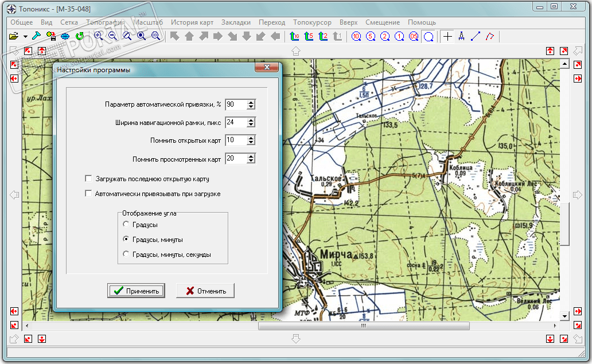Select the compass divider measurement tool
592x364 pixels.
click(x=461, y=37)
